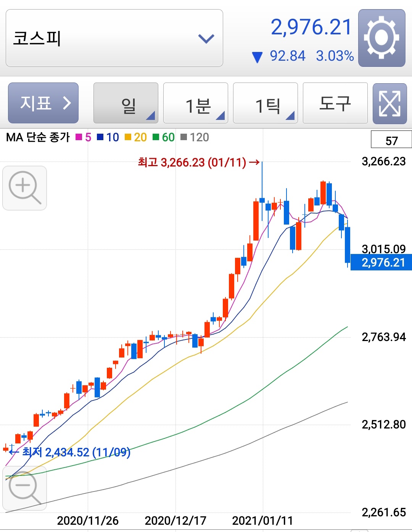The width and height of the screenshot is (412, 532).
Task: Open the chart settings gear
Action: 381,38
